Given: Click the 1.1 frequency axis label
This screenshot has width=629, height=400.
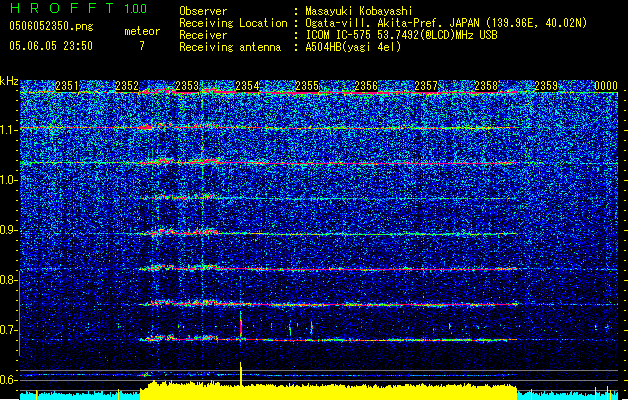Looking at the screenshot, I should pos(9,130).
